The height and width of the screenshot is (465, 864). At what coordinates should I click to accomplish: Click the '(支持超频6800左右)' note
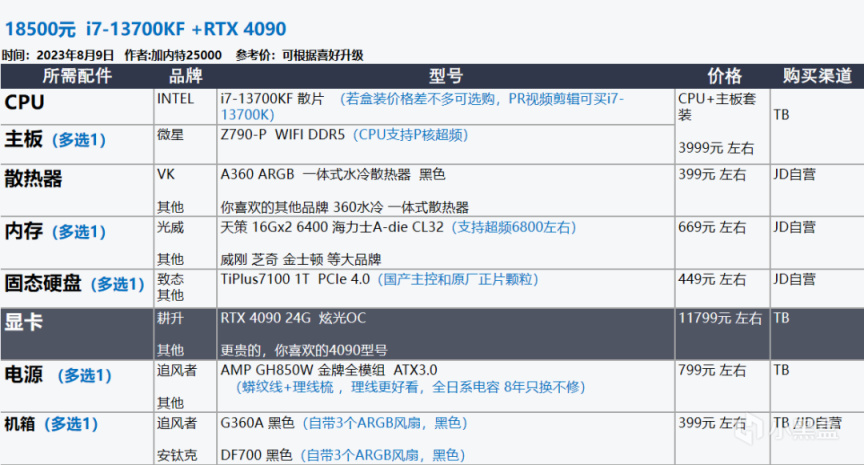tap(514, 227)
